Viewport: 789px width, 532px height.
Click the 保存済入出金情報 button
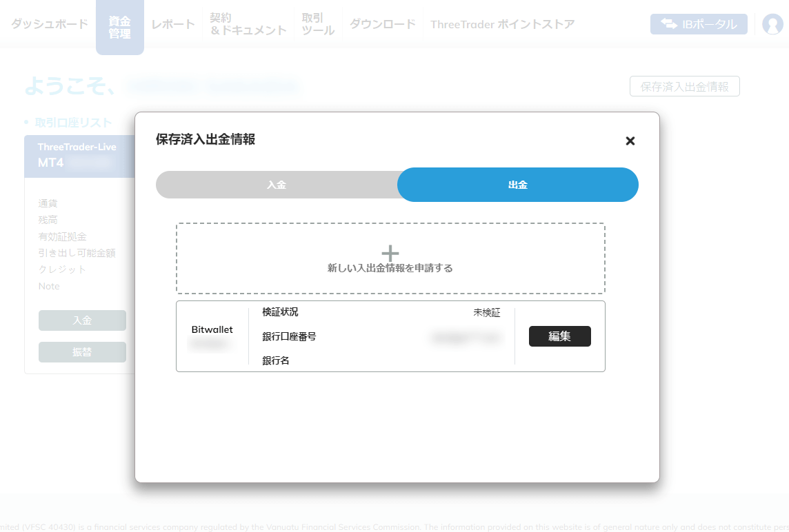pos(684,86)
